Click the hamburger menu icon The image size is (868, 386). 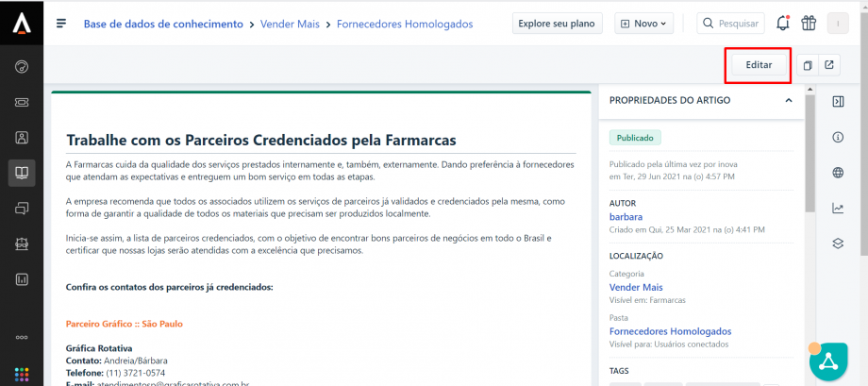click(61, 24)
